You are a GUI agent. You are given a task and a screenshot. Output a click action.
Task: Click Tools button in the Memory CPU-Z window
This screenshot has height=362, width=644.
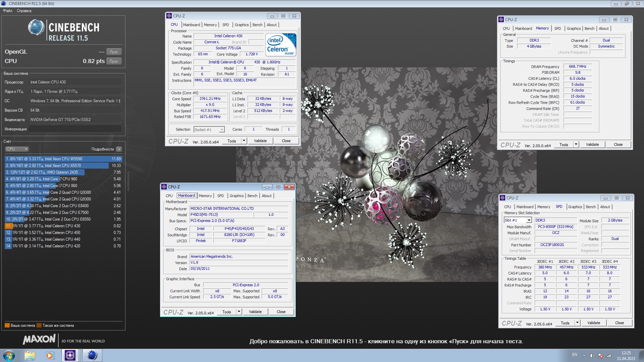(564, 145)
